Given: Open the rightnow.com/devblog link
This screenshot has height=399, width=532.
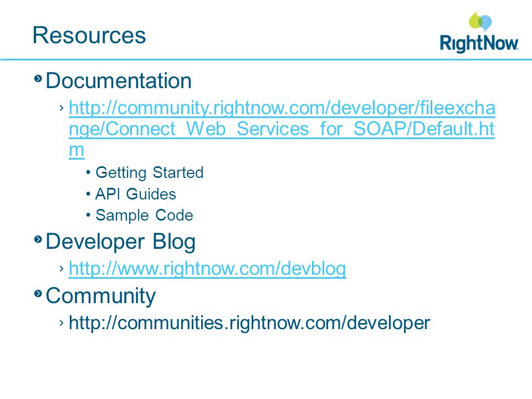Looking at the screenshot, I should [x=207, y=268].
